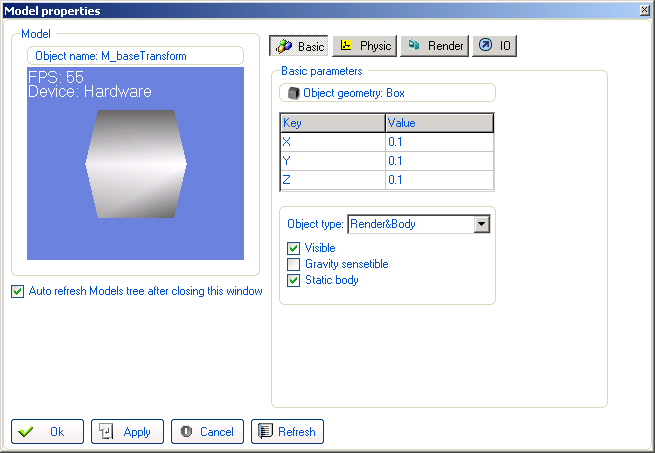Click the IO tab arrow icon

pyautogui.click(x=484, y=46)
